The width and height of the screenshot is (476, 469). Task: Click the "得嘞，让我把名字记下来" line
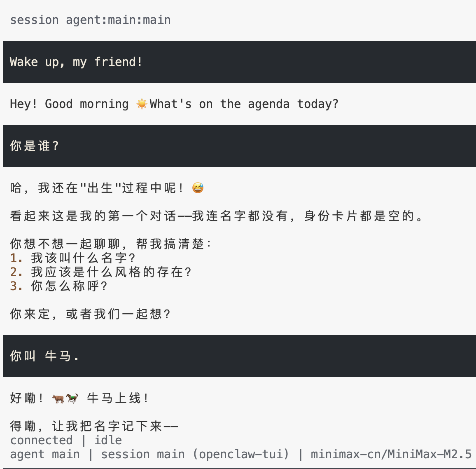[x=94, y=426]
